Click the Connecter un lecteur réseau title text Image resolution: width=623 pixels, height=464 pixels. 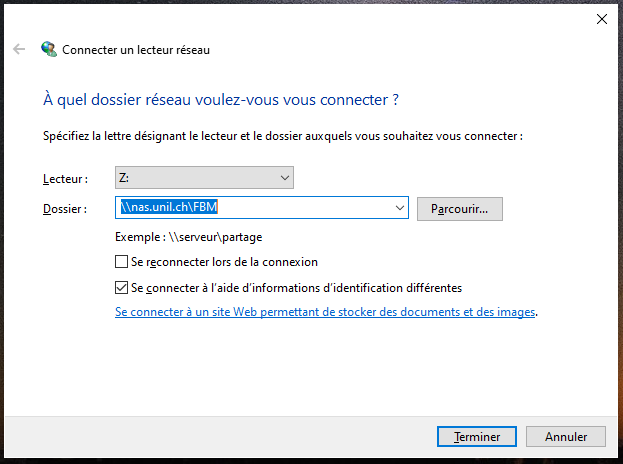(x=136, y=49)
